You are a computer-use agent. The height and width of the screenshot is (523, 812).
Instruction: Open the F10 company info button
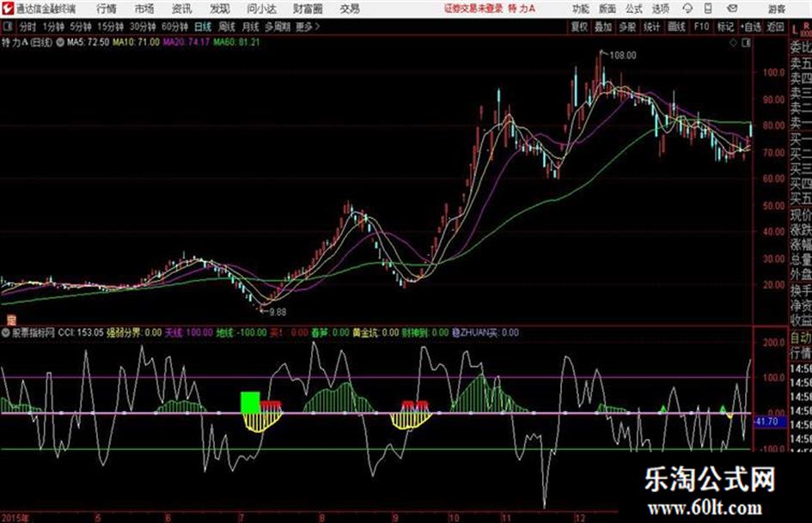pos(701,27)
